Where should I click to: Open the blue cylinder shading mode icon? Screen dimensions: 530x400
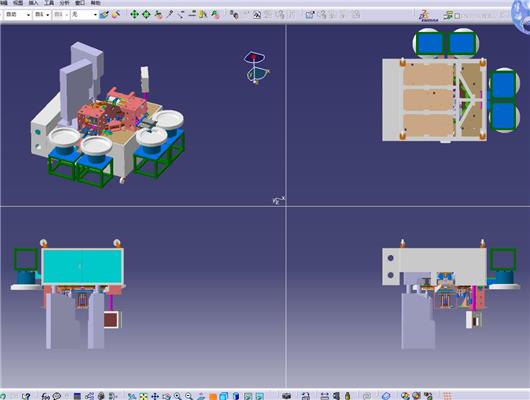click(236, 396)
